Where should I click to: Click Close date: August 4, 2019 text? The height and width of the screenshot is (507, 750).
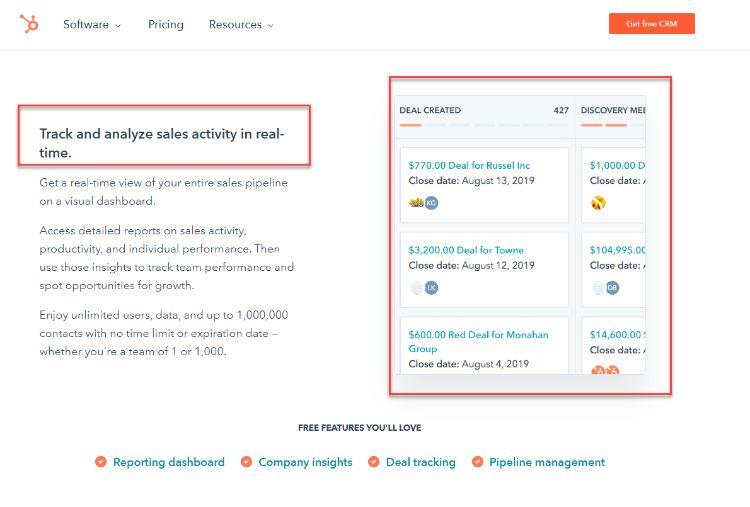[x=469, y=364]
